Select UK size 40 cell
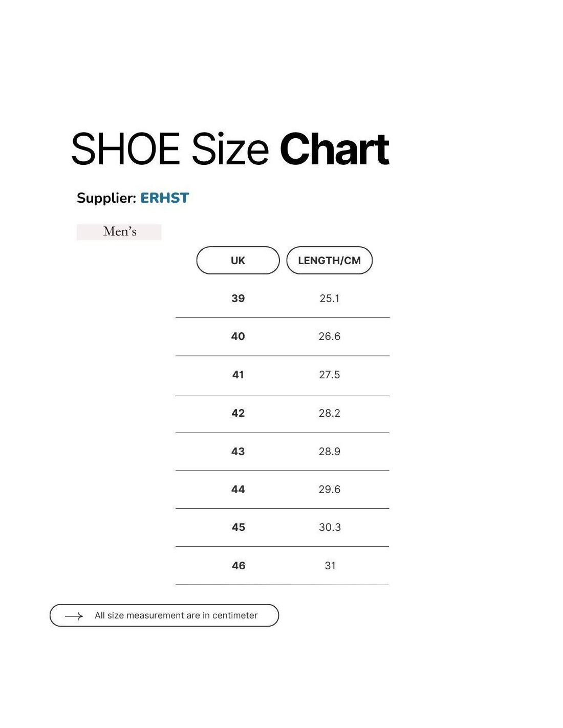The width and height of the screenshot is (563, 728). (238, 336)
